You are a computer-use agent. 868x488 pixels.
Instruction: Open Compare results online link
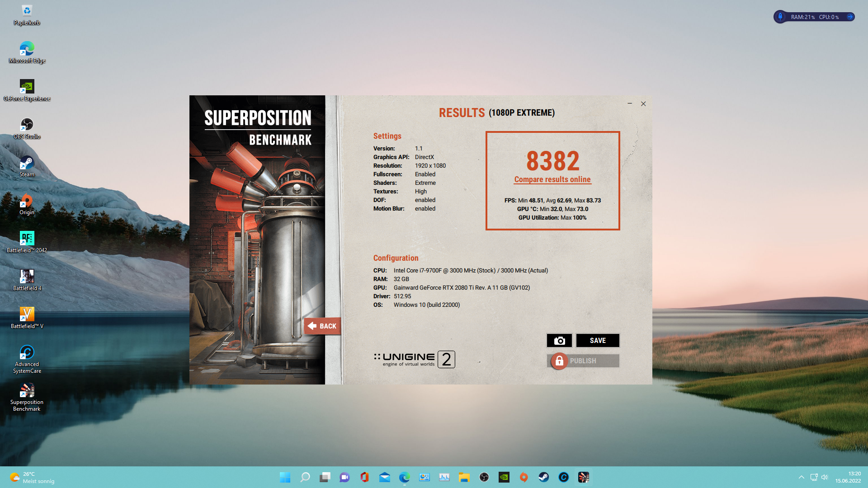(x=552, y=179)
